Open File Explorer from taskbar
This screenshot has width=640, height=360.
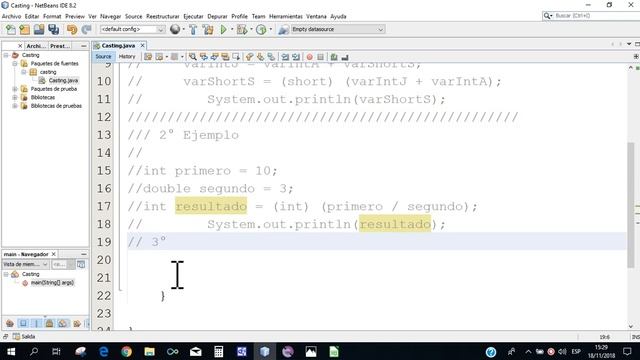click(149, 351)
